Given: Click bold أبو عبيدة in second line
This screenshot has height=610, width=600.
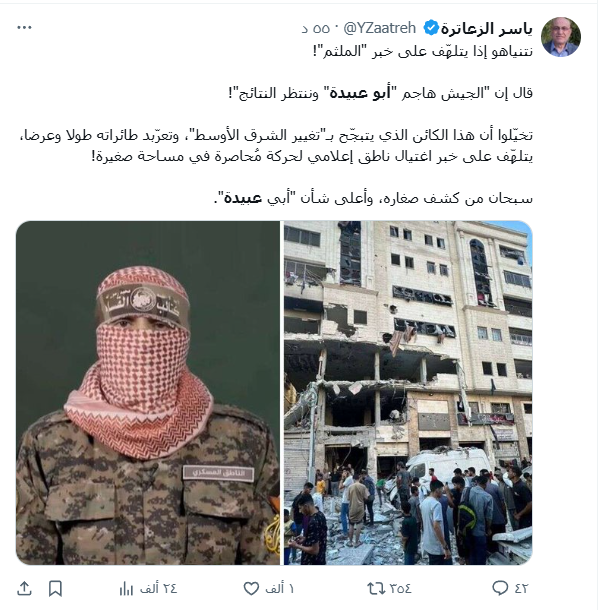Looking at the screenshot, I should coord(360,93).
